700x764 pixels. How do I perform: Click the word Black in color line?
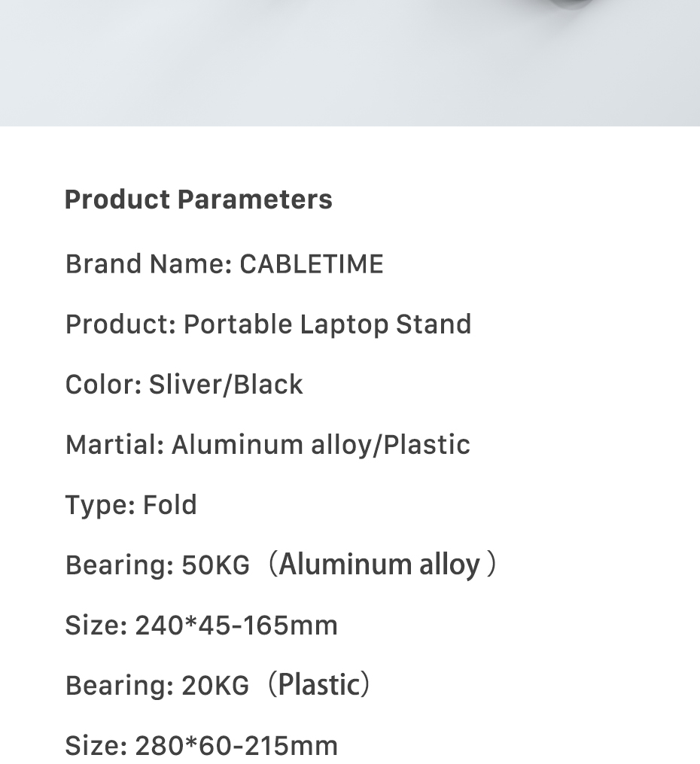[268, 385]
